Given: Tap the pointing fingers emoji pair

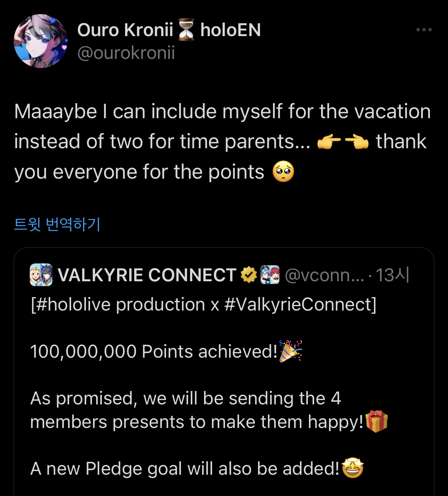Looking at the screenshot, I should point(343,142).
